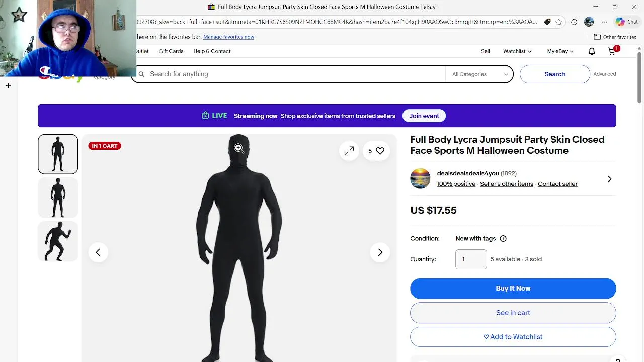This screenshot has height=362, width=644.
Task: Go to the previous product image
Action: coord(98,252)
